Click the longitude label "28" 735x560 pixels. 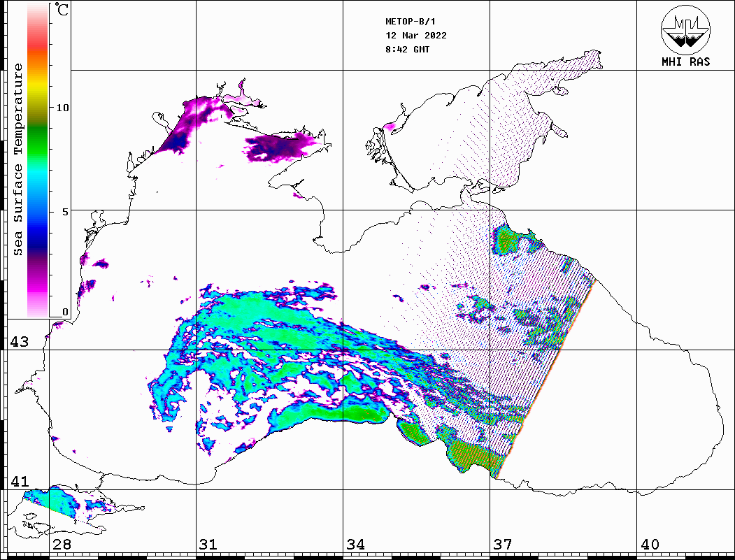(62, 544)
